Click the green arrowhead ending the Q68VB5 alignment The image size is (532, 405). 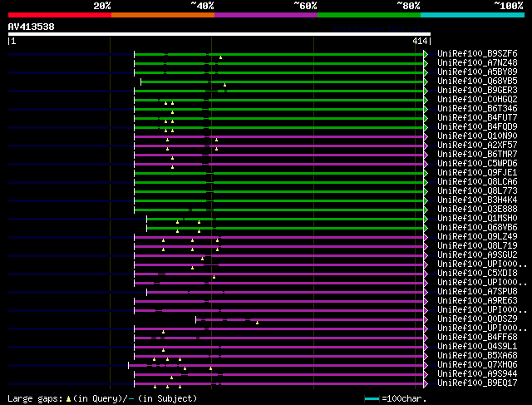pos(426,81)
